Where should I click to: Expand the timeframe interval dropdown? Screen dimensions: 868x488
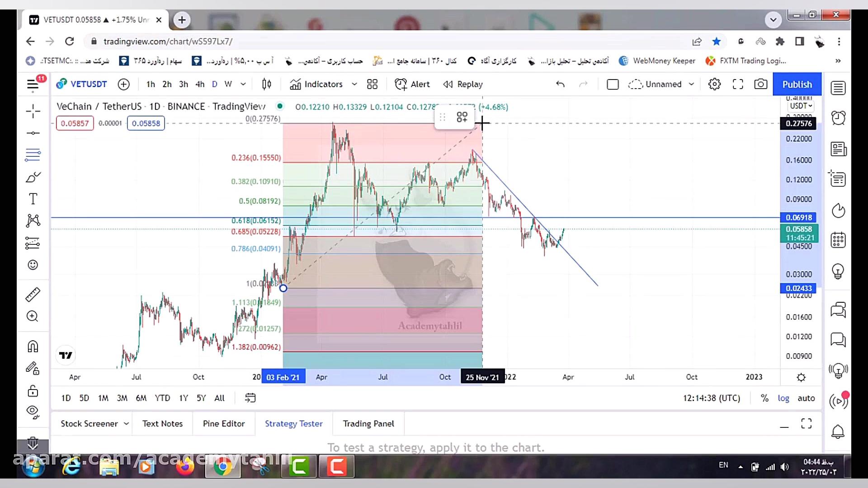[x=243, y=84]
